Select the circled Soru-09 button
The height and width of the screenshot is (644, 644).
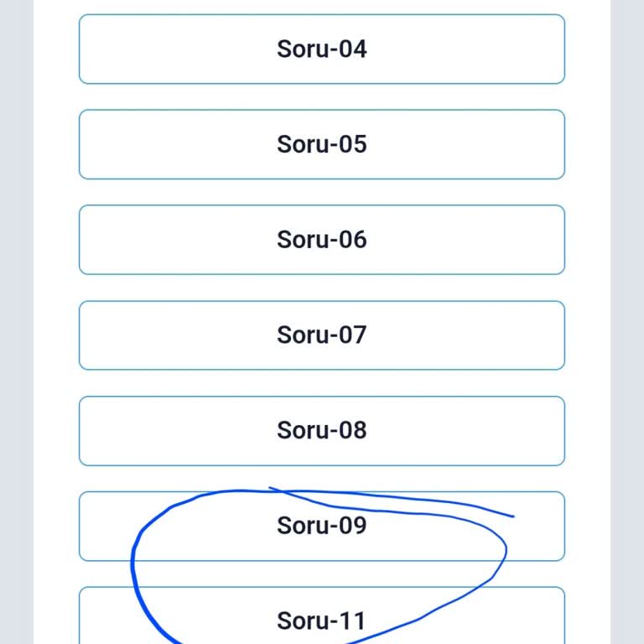click(x=321, y=526)
